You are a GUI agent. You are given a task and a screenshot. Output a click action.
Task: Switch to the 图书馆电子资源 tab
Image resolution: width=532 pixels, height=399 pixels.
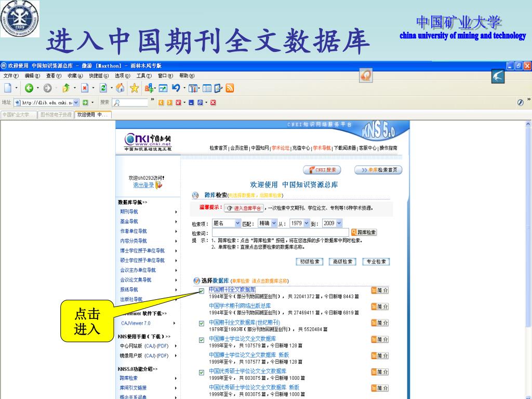tap(56, 115)
